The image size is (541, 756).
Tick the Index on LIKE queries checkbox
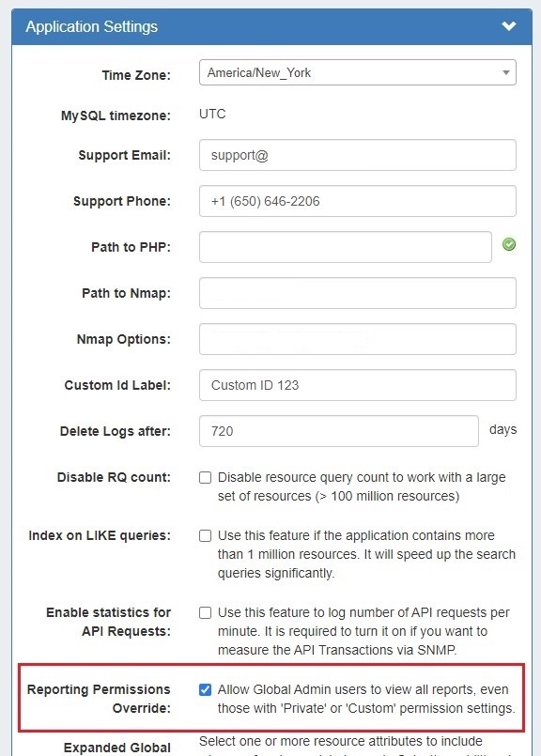click(206, 535)
